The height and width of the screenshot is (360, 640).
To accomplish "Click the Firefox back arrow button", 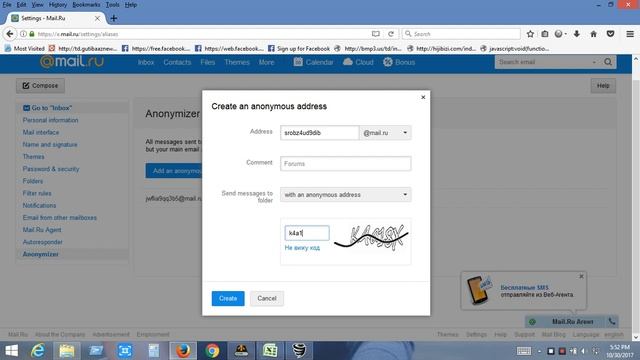I will [10, 34].
